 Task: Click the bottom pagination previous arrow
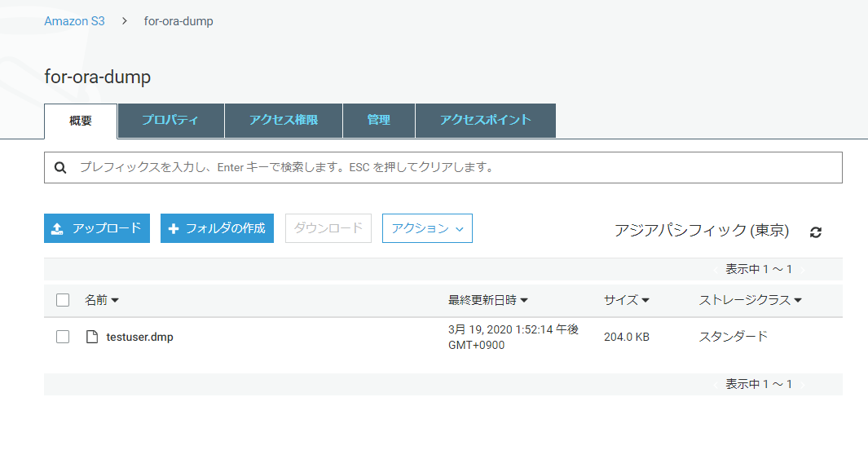tap(716, 384)
